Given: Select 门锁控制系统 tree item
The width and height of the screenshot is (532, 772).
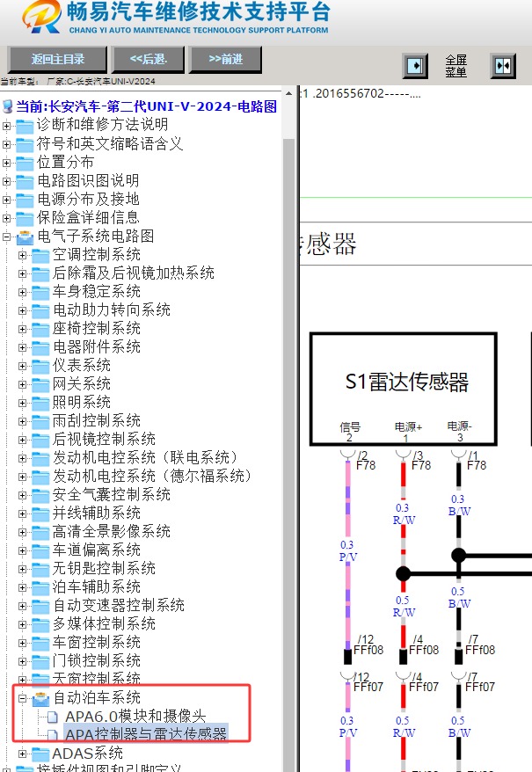Looking at the screenshot, I should (x=97, y=660).
